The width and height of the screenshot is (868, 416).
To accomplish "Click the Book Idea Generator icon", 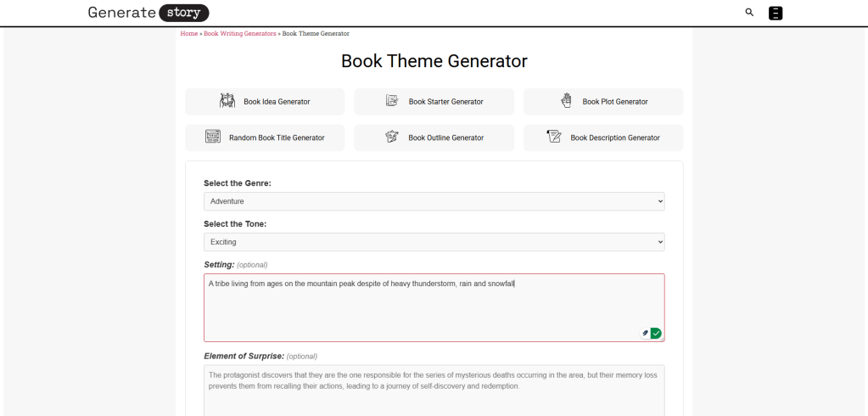I will click(227, 101).
